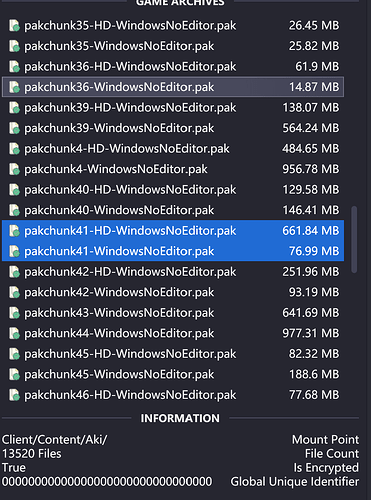The height and width of the screenshot is (500, 371).
Task: Select pakchunk35-WindowsNoEditor.pak archive name
Action: 119,46
